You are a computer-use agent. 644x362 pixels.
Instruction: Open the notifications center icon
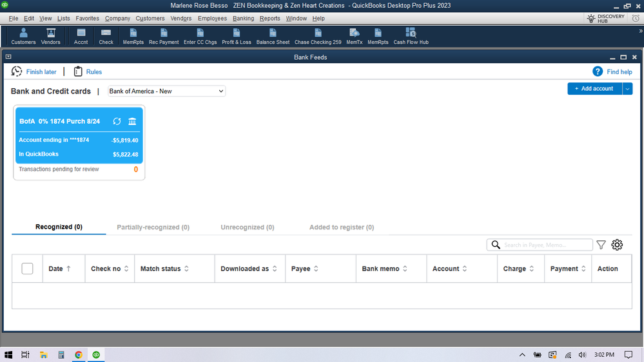(629, 355)
